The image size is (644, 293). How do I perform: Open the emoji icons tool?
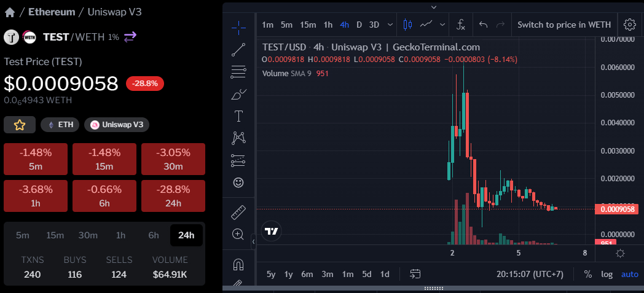(x=238, y=182)
